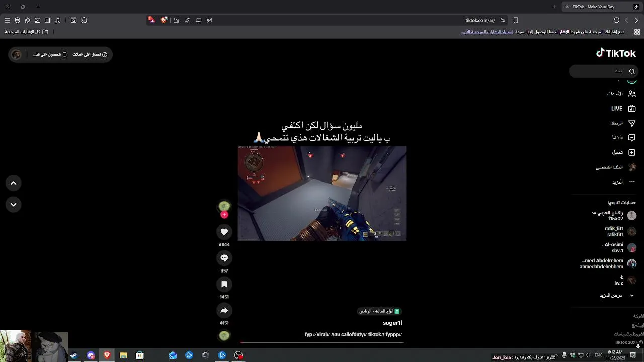Reload the page with the refresh icon
Image resolution: width=644 pixels, height=362 pixels.
click(x=616, y=20)
